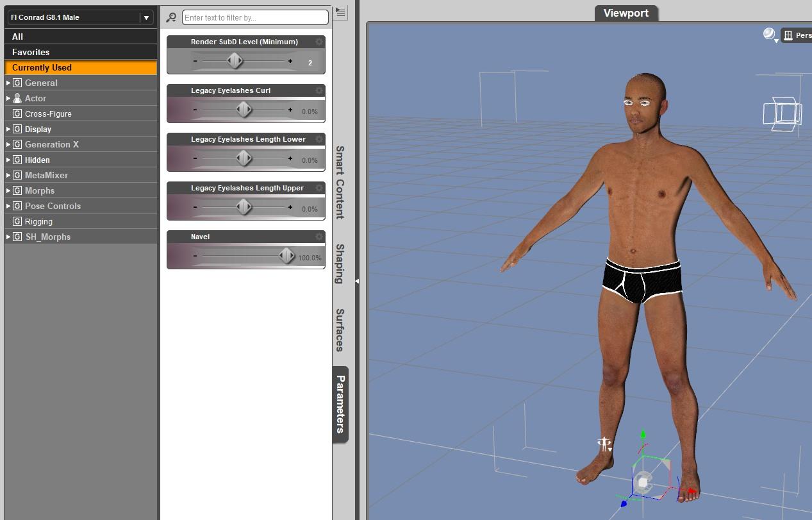Click the filter search magnifier icon

tap(171, 17)
